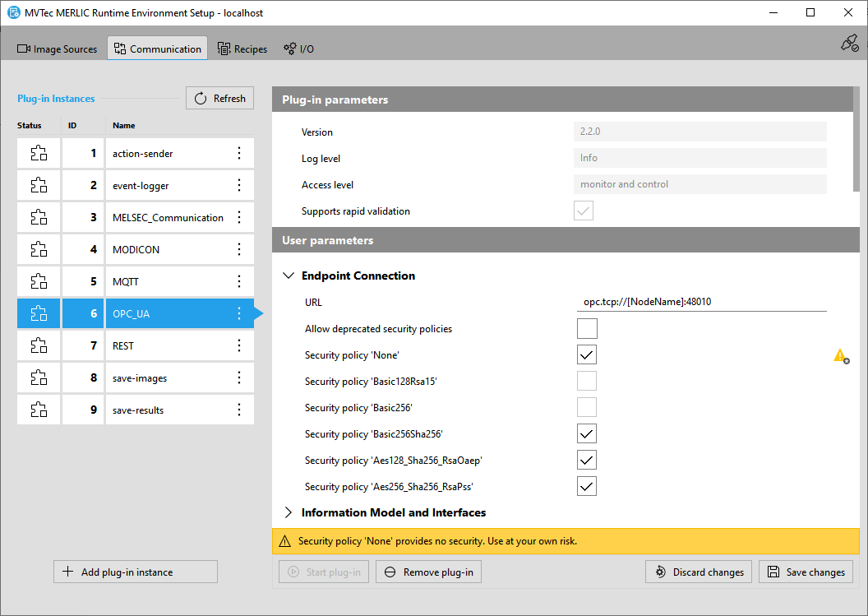Open the three-dot menu for MQTT
Image resolution: width=868 pixels, height=616 pixels.
[x=239, y=281]
